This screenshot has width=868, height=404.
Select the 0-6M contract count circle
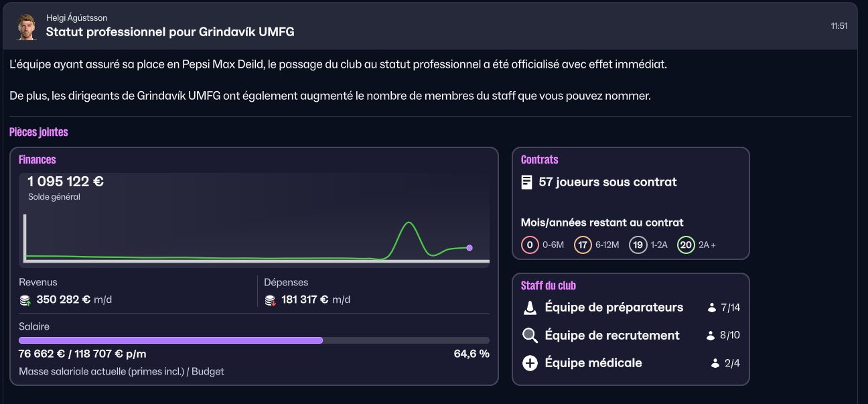[530, 245]
